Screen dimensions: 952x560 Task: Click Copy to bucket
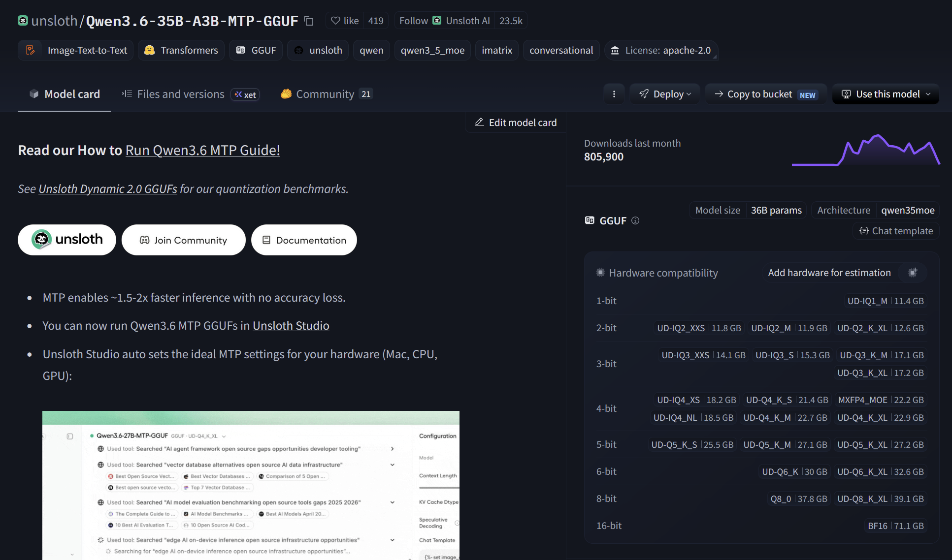(766, 94)
